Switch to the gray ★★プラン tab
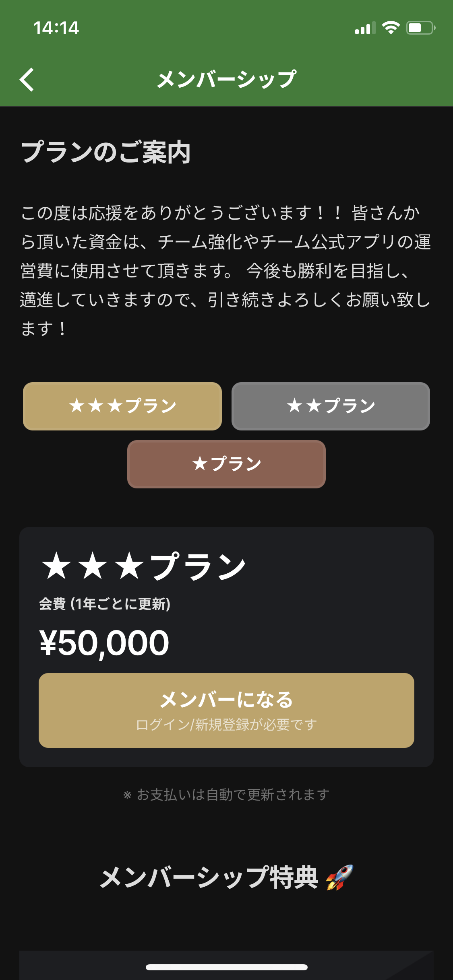The image size is (453, 980). coord(331,406)
